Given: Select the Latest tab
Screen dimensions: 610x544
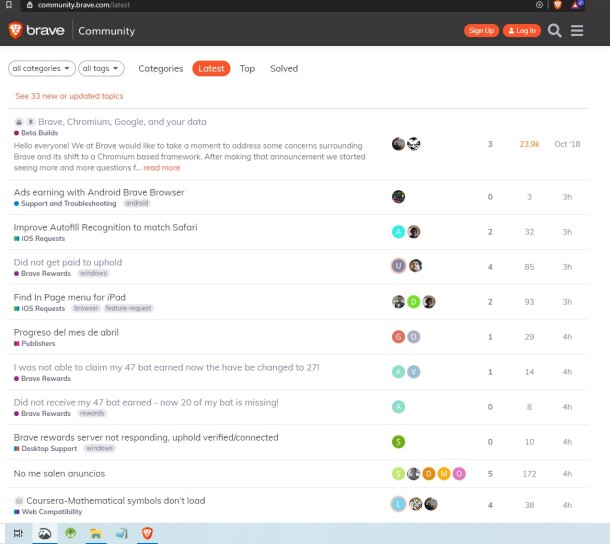Looking at the screenshot, I should point(211,68).
